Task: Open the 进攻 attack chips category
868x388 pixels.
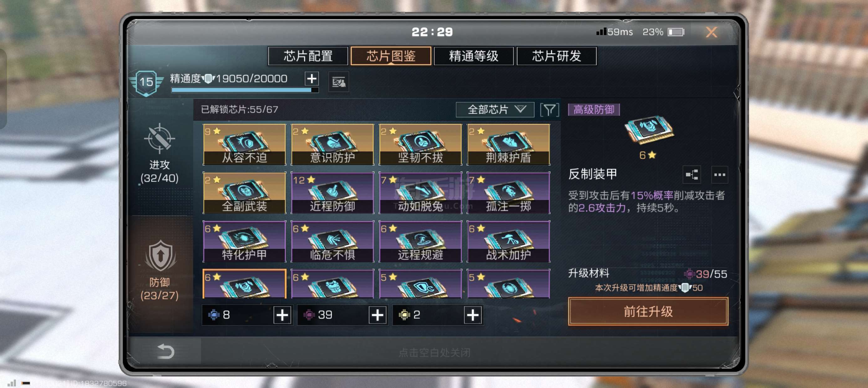Action: (159, 154)
